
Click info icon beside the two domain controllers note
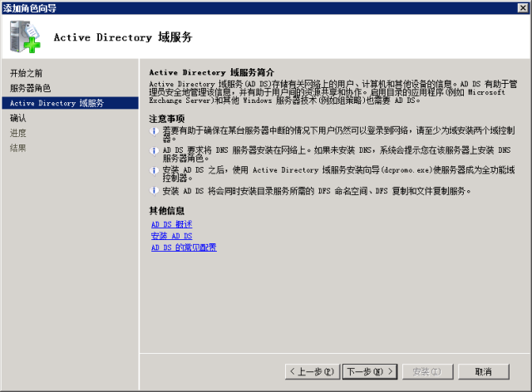click(x=154, y=131)
